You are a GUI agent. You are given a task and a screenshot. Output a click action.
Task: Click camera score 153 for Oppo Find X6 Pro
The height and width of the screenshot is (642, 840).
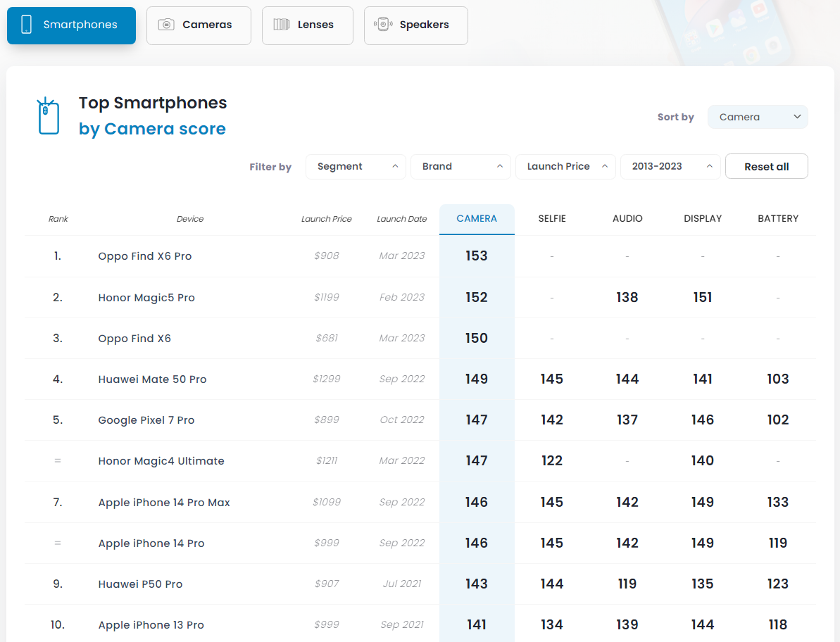coord(476,256)
